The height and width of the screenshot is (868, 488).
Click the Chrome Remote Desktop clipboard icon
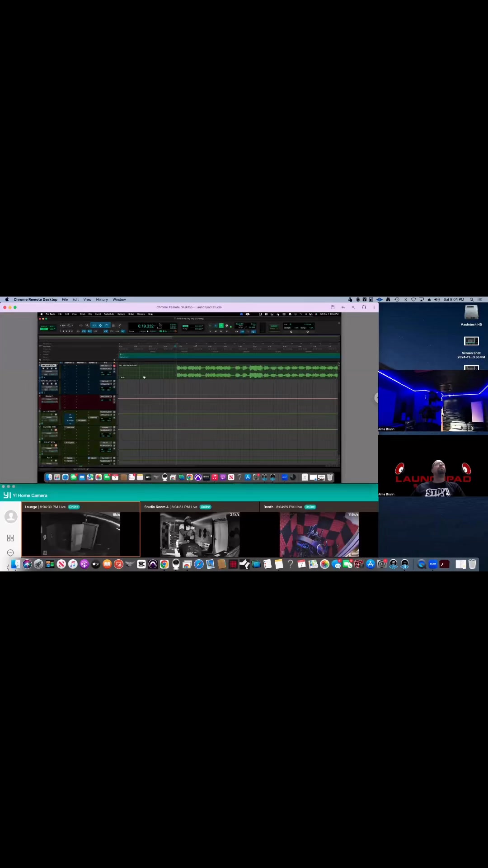[333, 307]
